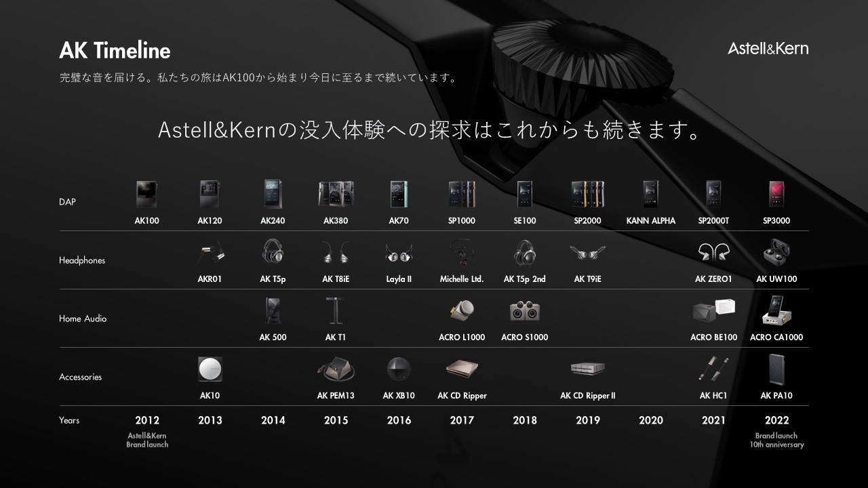Click the 2016 year marker

point(399,420)
